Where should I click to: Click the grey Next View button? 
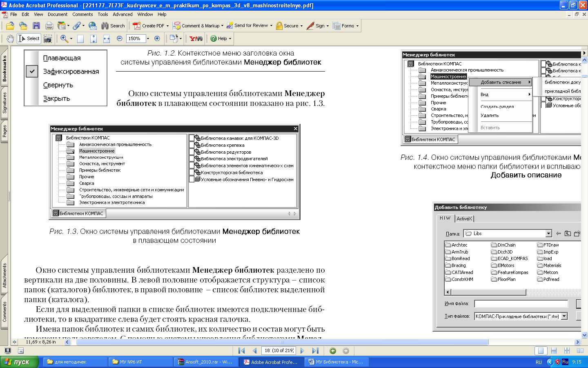(346, 351)
